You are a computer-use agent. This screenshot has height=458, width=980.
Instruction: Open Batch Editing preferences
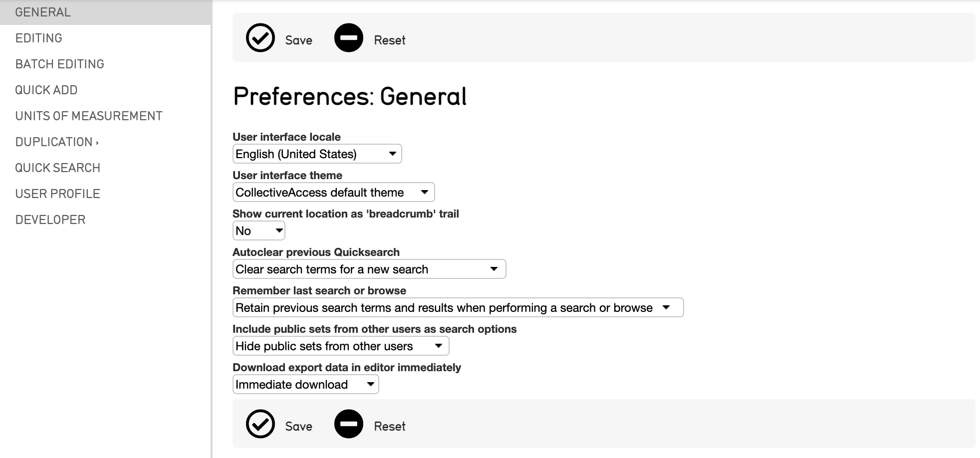click(x=60, y=64)
